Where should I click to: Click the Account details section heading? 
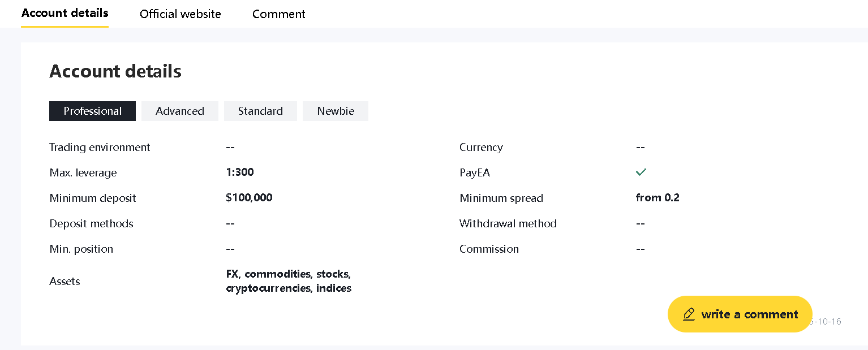click(x=115, y=71)
